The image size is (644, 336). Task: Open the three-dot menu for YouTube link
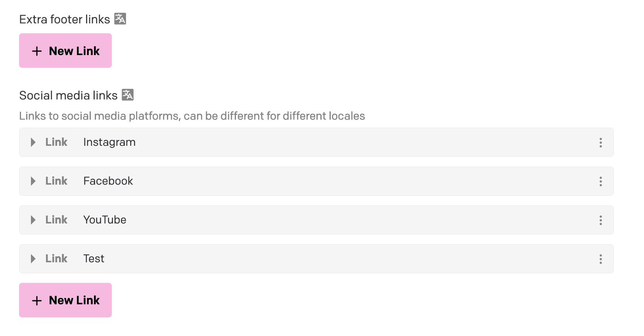[600, 220]
